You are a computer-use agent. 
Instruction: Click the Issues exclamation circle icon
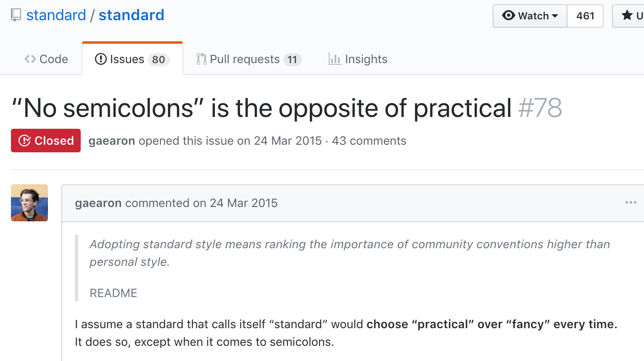101,59
